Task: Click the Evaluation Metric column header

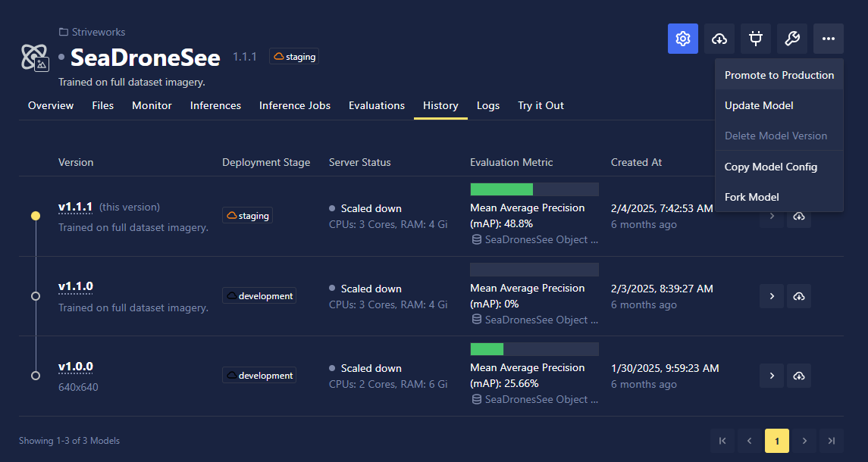Action: click(512, 162)
